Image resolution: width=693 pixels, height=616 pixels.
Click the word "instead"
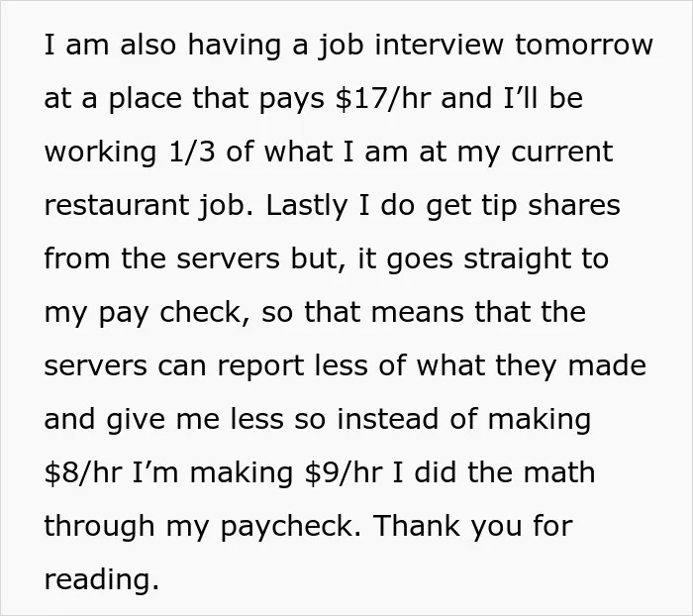(388, 419)
